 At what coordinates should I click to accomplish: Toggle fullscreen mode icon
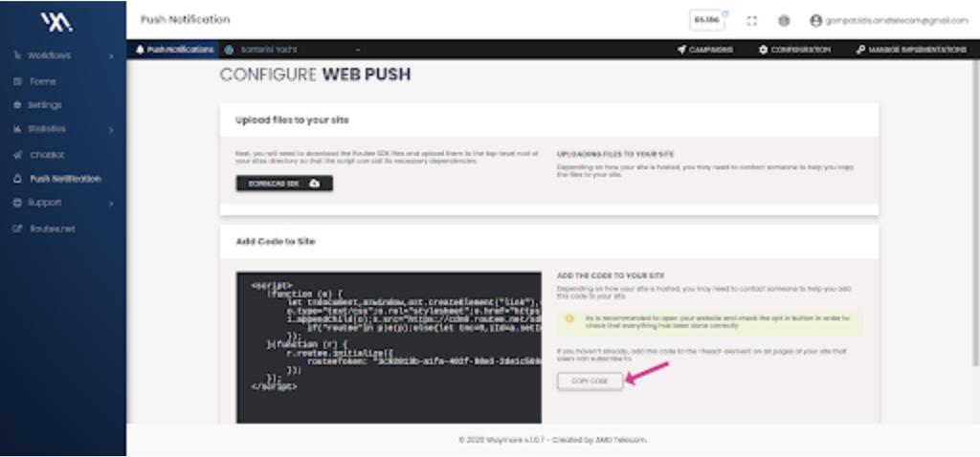(x=752, y=21)
